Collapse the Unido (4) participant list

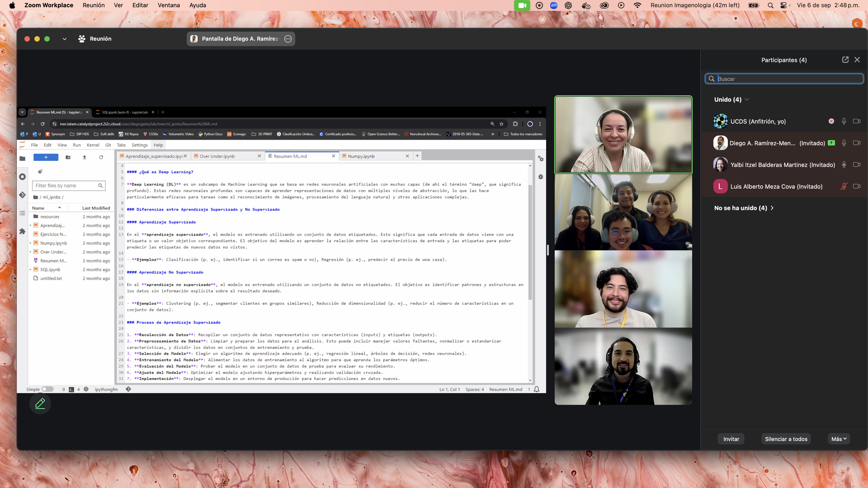tap(747, 99)
